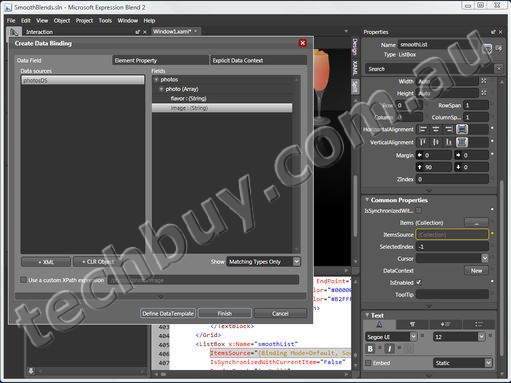Collapse the Common Properties section
511x383 pixels.
tap(367, 200)
